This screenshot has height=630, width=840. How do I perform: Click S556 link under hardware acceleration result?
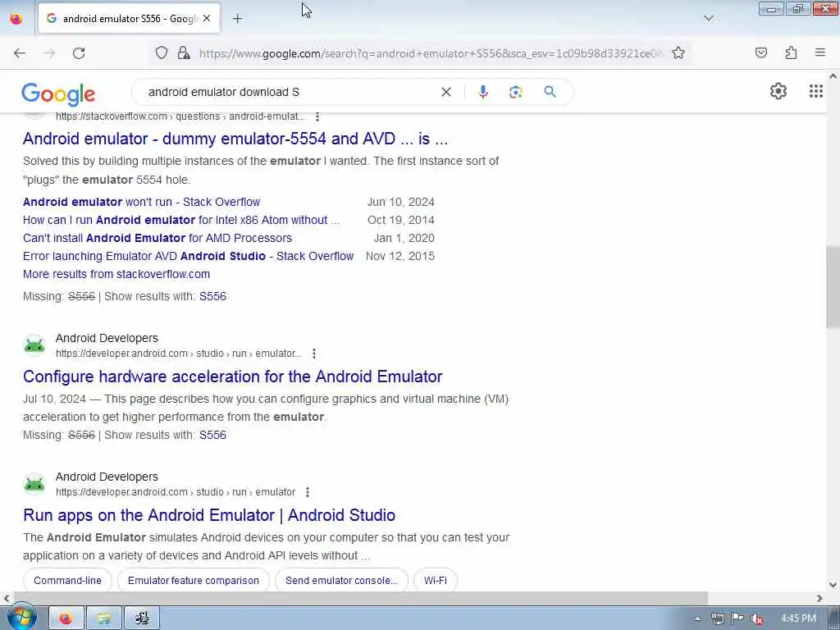coord(212,435)
